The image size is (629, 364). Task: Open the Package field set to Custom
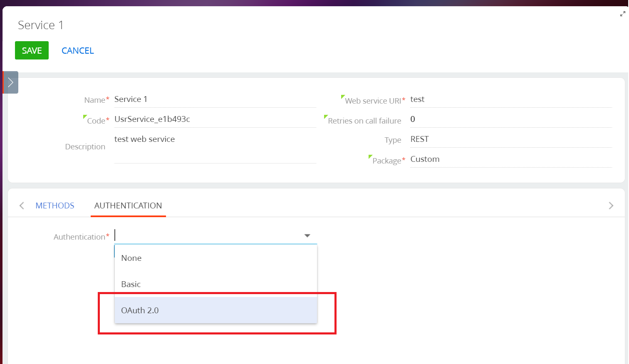510,159
